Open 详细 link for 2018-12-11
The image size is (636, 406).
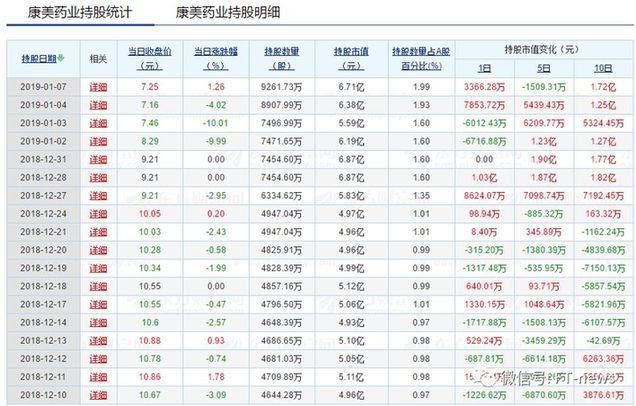point(98,377)
